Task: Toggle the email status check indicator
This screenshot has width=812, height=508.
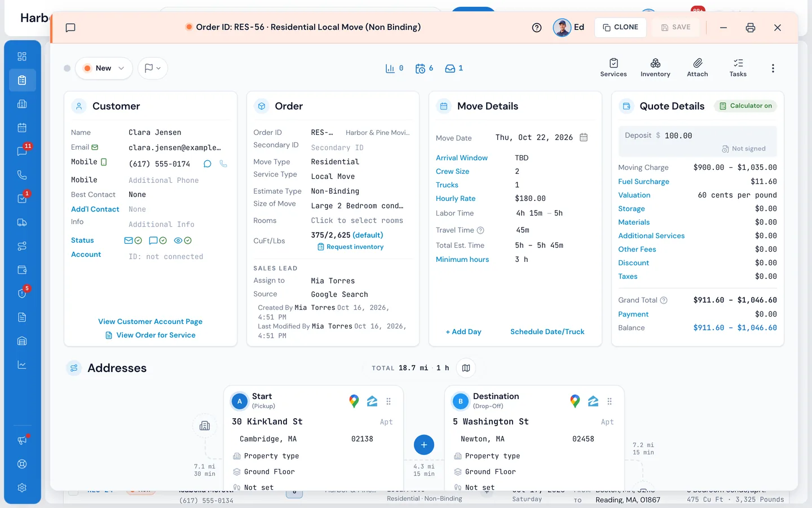Action: (x=133, y=240)
